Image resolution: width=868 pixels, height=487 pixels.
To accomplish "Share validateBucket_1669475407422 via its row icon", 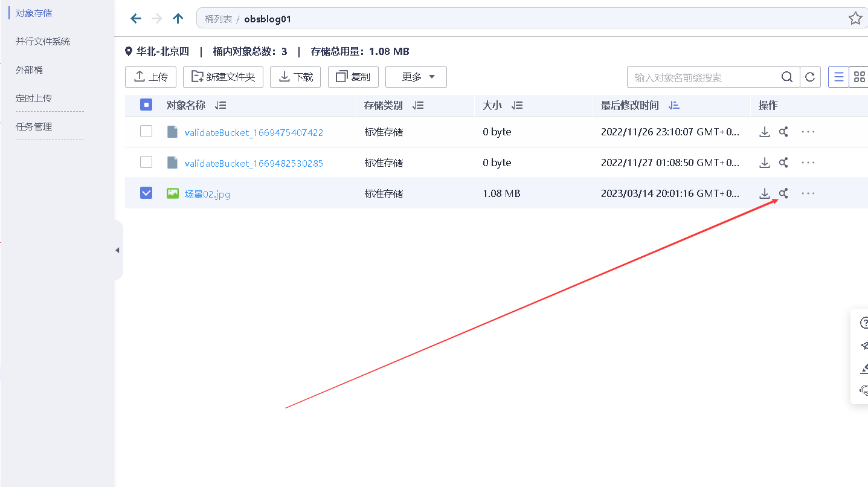I will point(783,132).
